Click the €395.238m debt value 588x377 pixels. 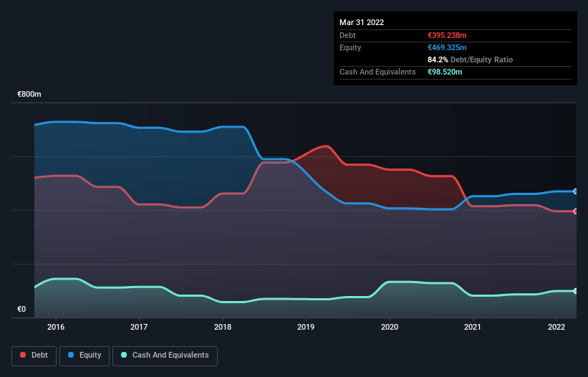click(447, 35)
